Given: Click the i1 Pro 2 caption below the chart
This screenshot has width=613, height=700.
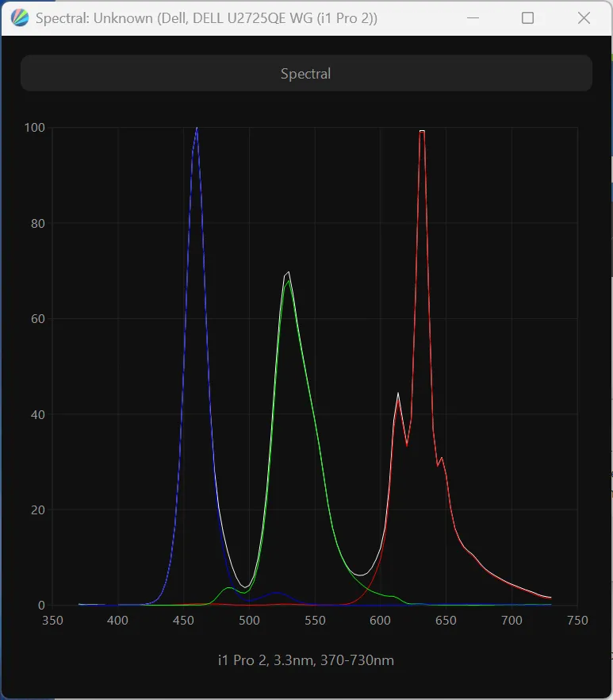Looking at the screenshot, I should coord(305,660).
